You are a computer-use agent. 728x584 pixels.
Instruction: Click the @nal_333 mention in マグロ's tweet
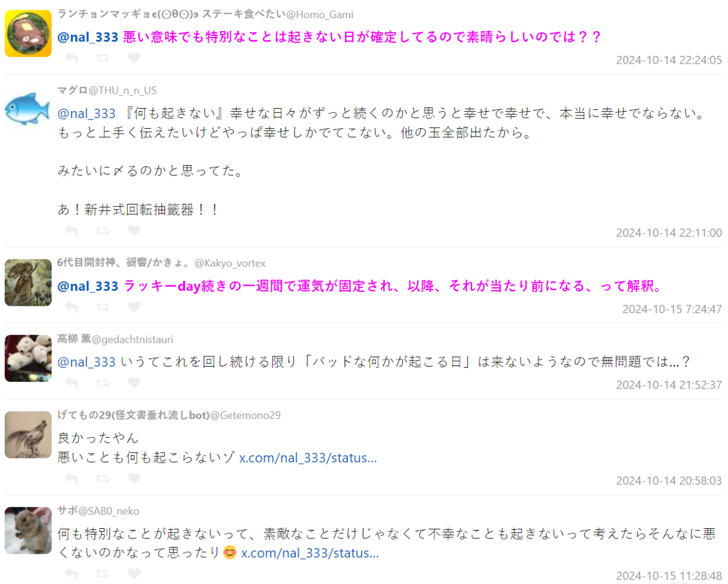tap(86, 113)
